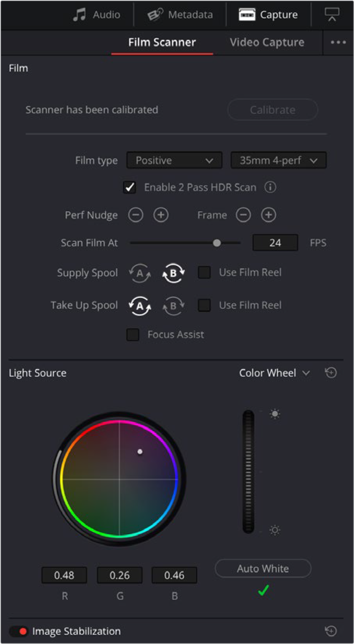Screen dimensions: 354x644
Task: Click the Frame minus icon
Action: pyautogui.click(x=243, y=215)
